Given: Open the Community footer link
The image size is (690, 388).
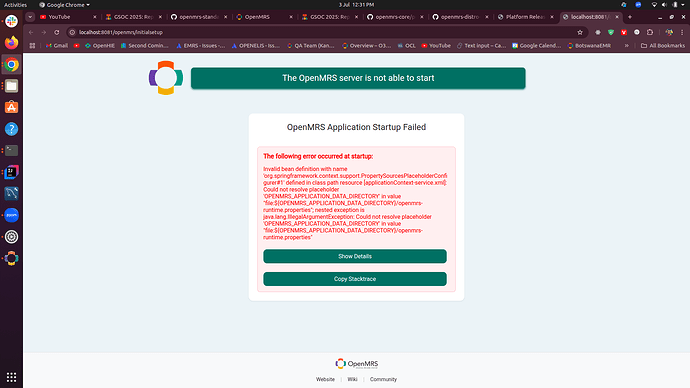Looking at the screenshot, I should click(383, 379).
